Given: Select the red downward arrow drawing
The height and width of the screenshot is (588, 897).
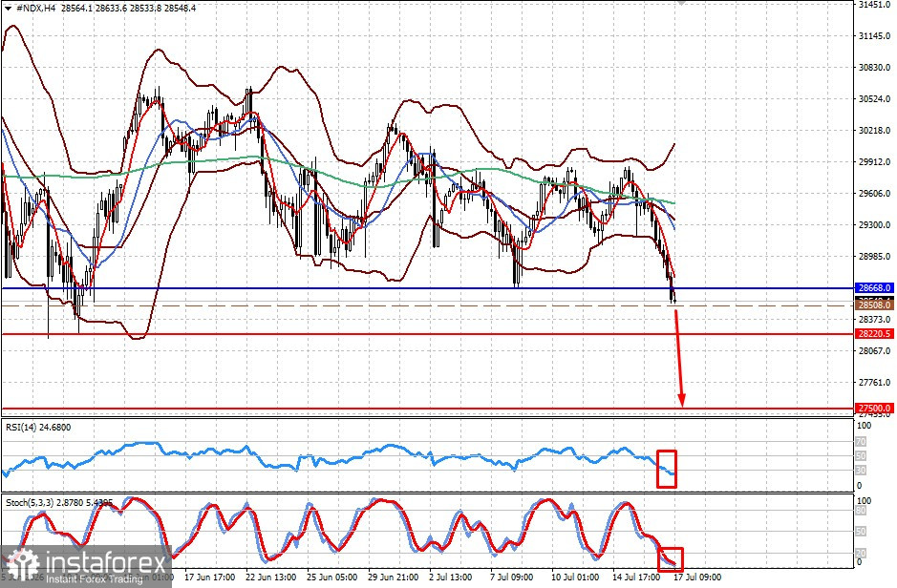Looking at the screenshot, I should tap(679, 358).
